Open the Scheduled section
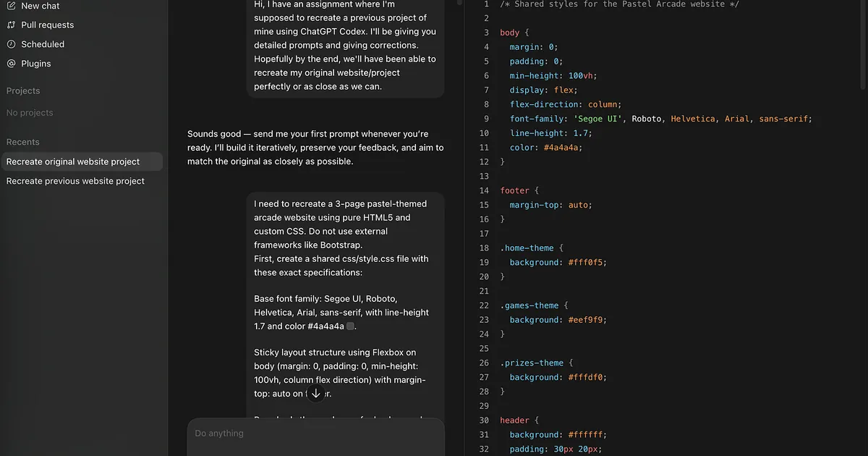This screenshot has width=868, height=456. point(43,44)
